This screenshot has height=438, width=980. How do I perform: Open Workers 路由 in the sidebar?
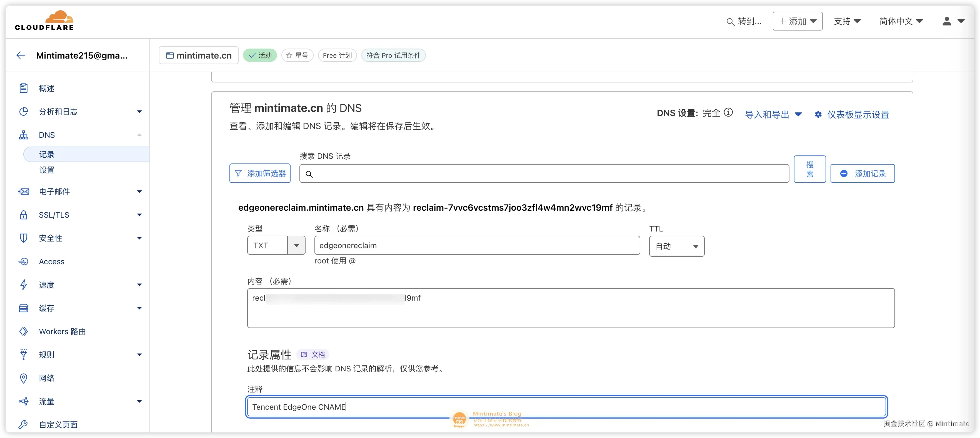coord(62,331)
